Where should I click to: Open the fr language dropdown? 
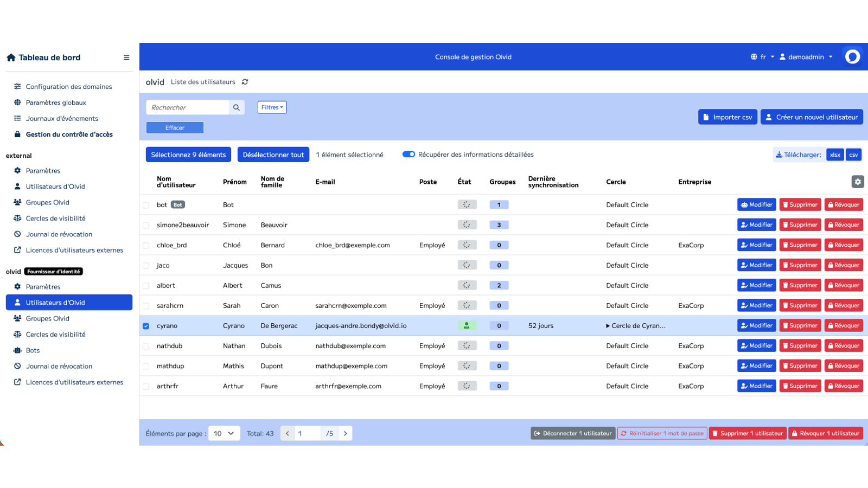pyautogui.click(x=762, y=57)
